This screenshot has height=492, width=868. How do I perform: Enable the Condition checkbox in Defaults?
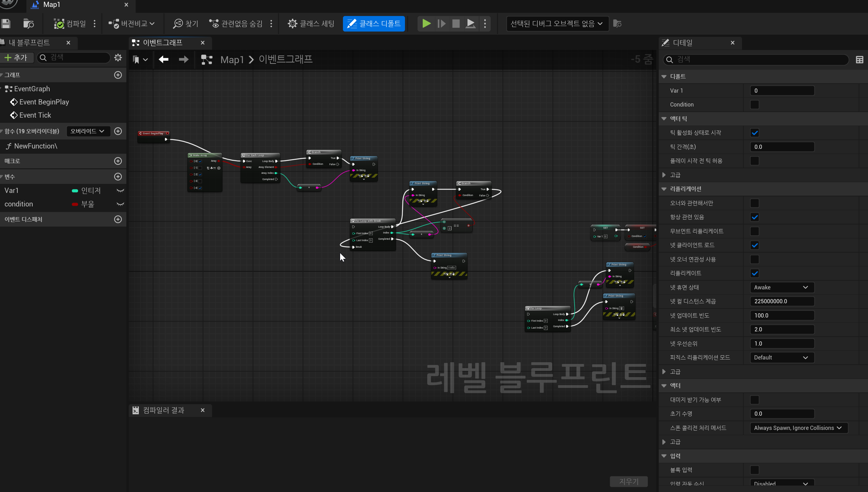(x=755, y=104)
